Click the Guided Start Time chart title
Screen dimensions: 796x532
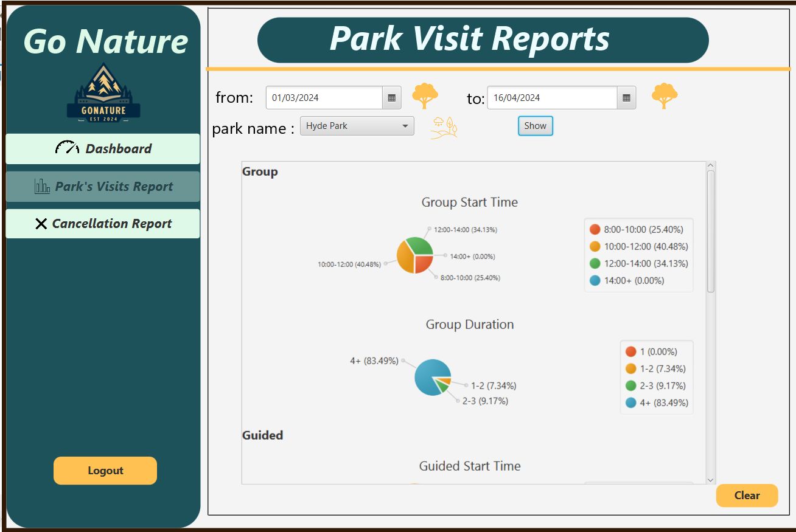470,466
